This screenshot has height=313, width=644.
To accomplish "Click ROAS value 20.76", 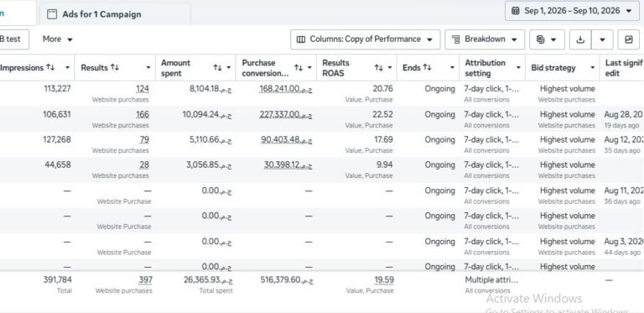I will tap(382, 88).
